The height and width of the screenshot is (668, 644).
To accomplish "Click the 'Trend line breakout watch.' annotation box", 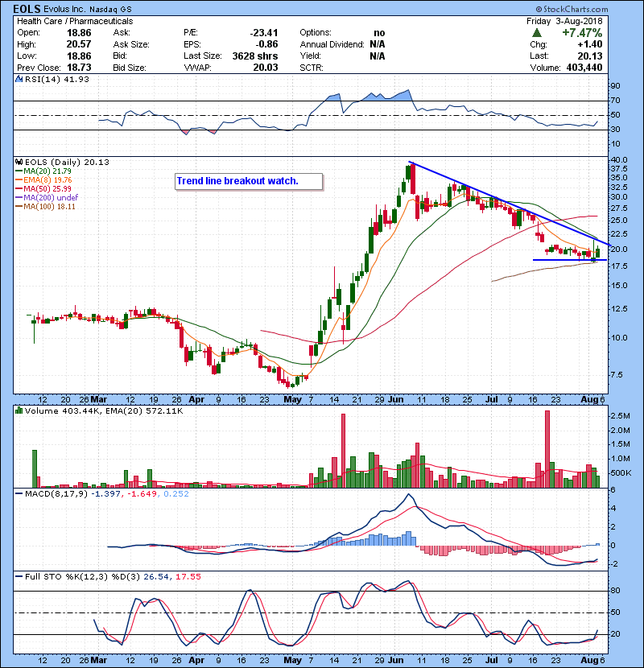I will tap(249, 181).
